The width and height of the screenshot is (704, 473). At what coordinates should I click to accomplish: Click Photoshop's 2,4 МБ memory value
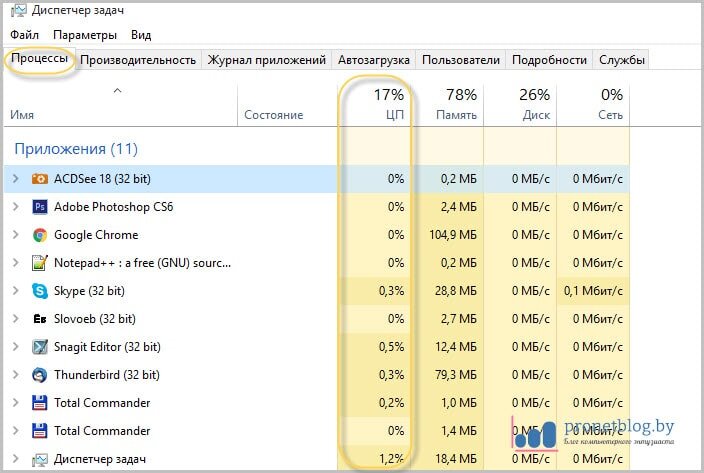point(458,207)
